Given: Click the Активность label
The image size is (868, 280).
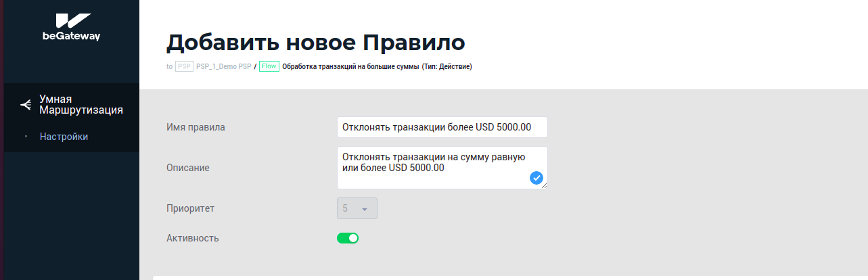Looking at the screenshot, I should 193,238.
